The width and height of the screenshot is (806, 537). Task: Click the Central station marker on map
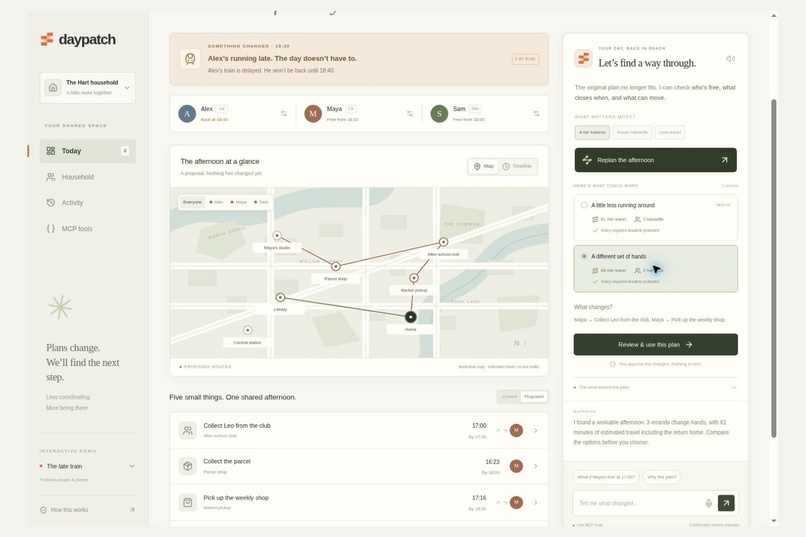(248, 330)
